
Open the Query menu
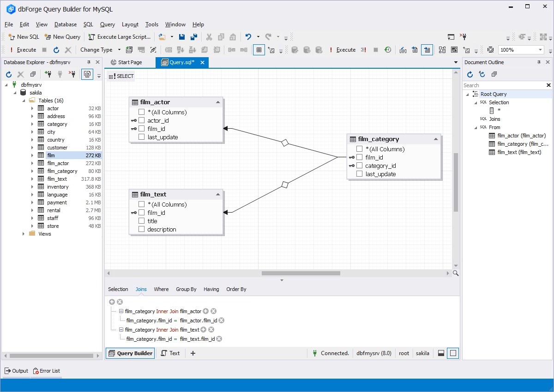pos(107,24)
